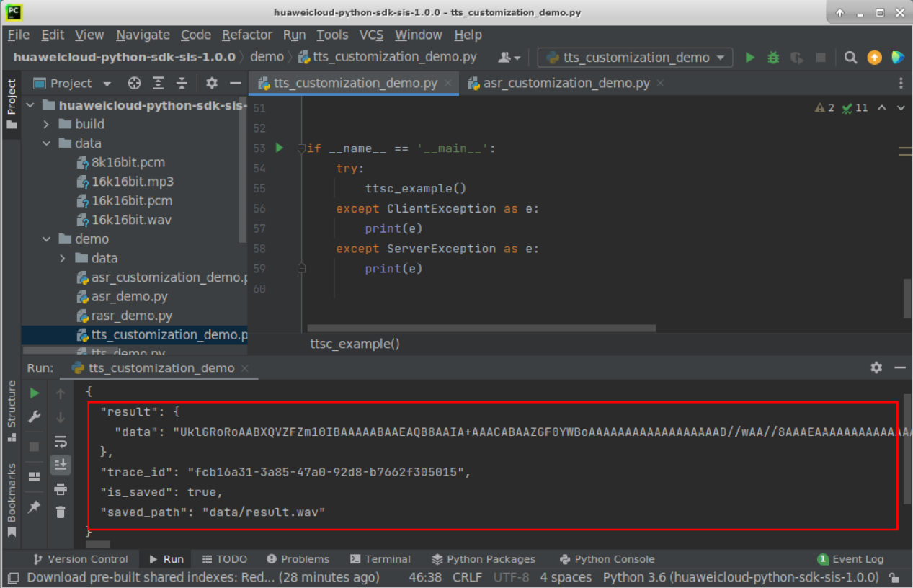This screenshot has width=913, height=588.
Task: Expand the build folder
Action: point(47,124)
